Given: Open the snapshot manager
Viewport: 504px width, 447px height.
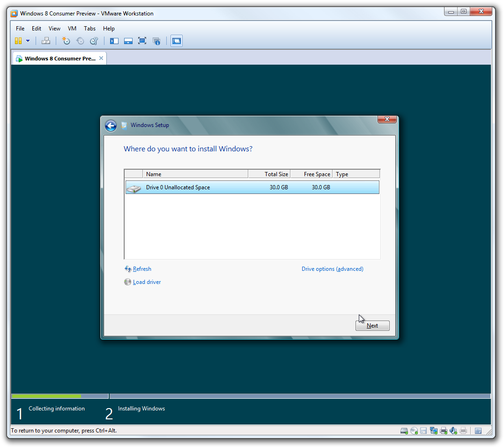Looking at the screenshot, I should pos(94,41).
